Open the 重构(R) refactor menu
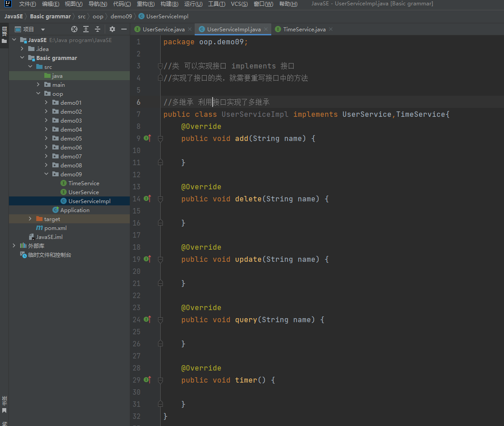The image size is (504, 426). (145, 4)
